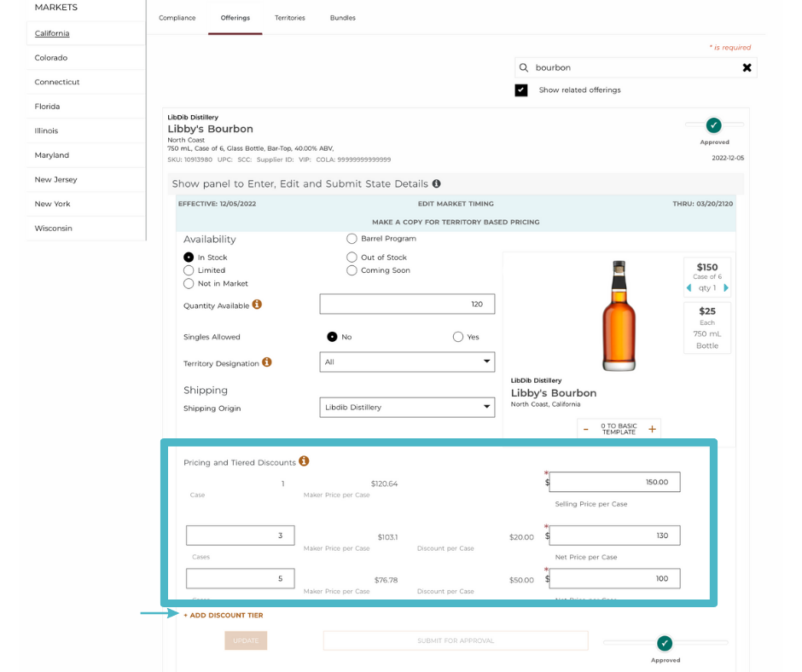The width and height of the screenshot is (802, 672).
Task: Edit the 5 Cases tier quantity field
Action: click(x=241, y=578)
